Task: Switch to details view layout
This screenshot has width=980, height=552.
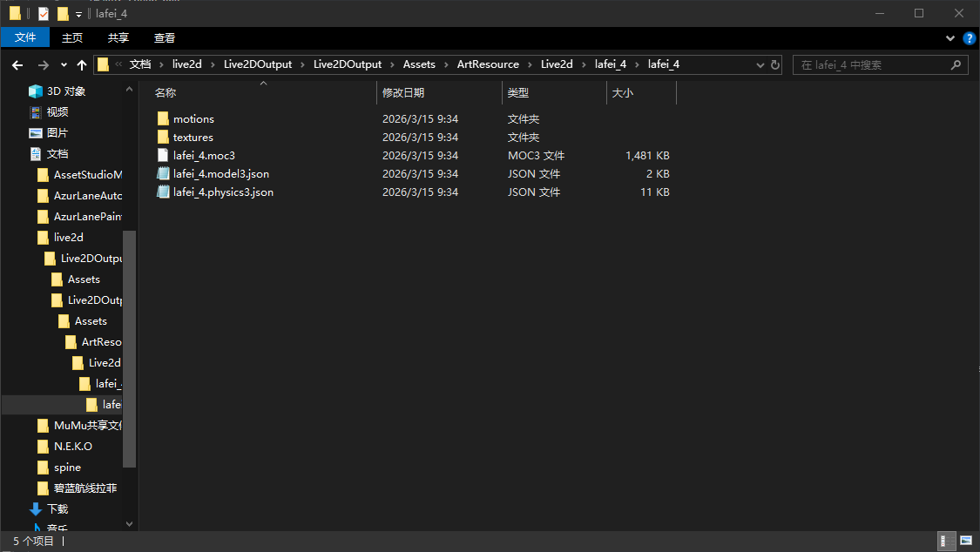Action: 946,542
